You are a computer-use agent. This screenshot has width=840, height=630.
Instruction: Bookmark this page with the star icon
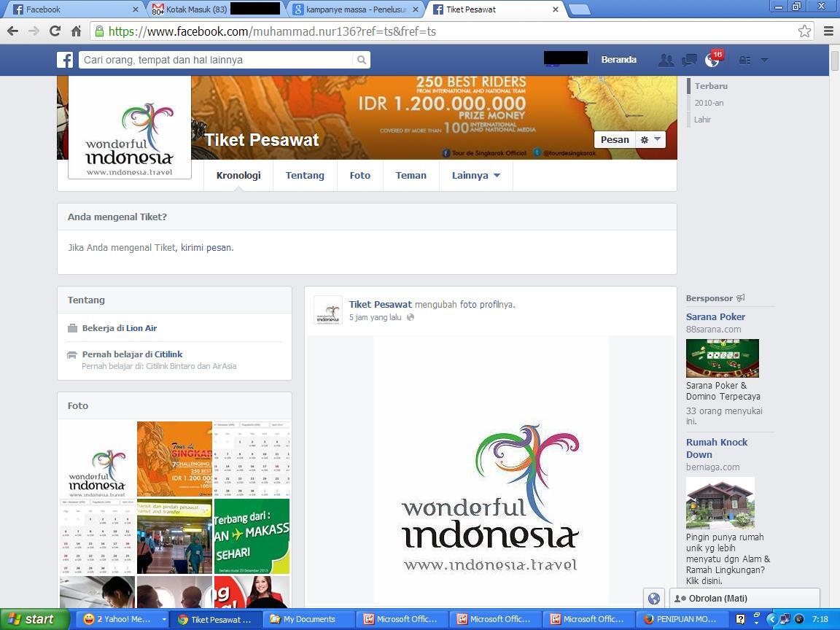pos(804,31)
